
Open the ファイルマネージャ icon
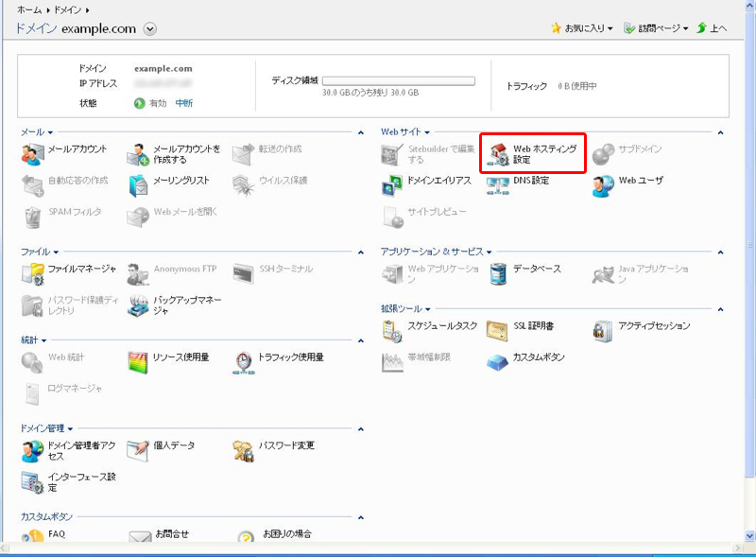pyautogui.click(x=32, y=274)
